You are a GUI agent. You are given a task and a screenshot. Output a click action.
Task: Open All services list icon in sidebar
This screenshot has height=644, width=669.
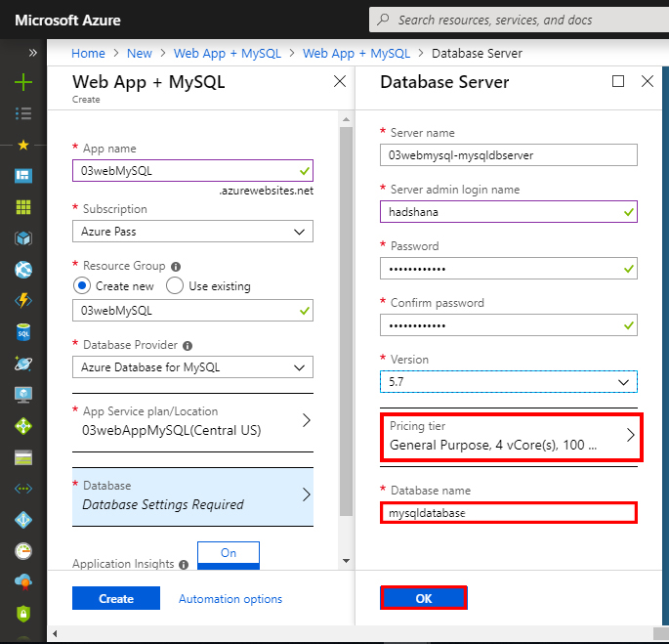(x=23, y=113)
